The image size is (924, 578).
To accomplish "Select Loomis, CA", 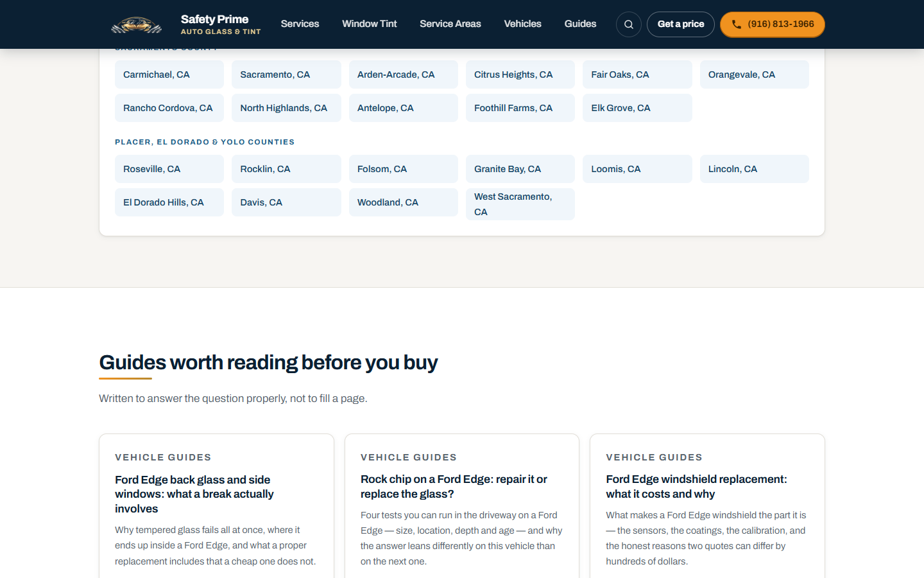I will coord(637,169).
